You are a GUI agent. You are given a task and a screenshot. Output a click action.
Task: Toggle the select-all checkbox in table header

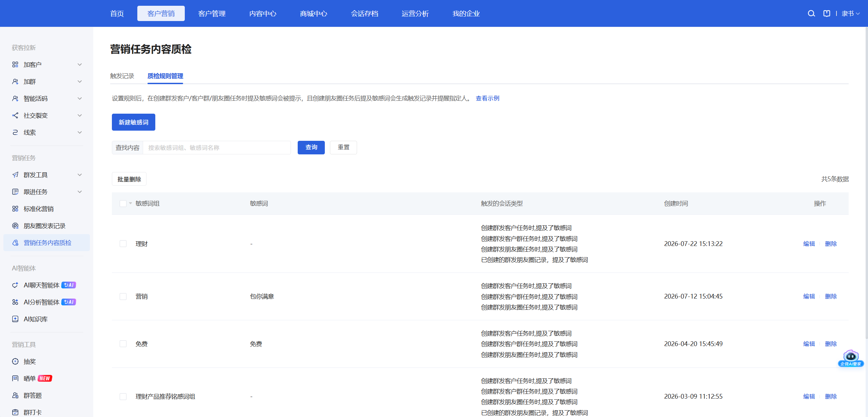[x=123, y=204]
